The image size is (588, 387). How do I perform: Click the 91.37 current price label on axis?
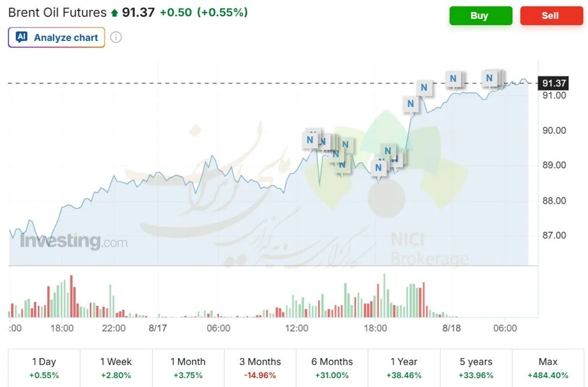click(x=554, y=83)
